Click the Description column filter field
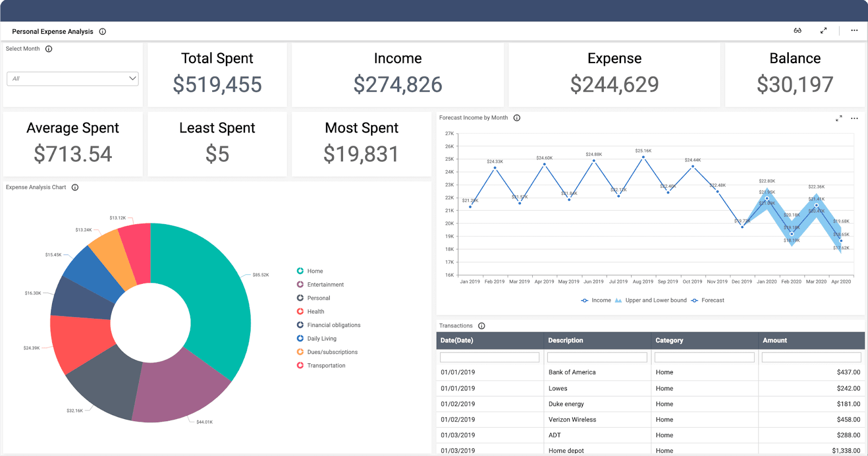 tap(597, 357)
